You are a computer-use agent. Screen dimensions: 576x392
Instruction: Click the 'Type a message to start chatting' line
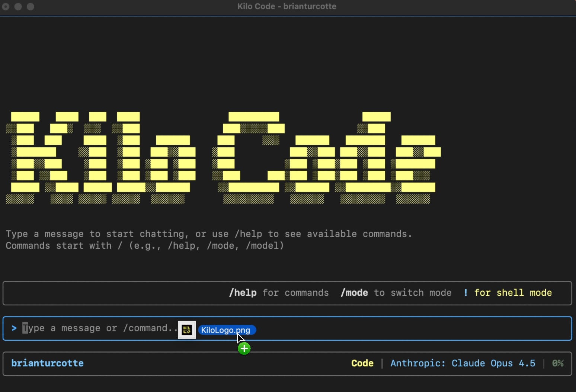point(209,234)
